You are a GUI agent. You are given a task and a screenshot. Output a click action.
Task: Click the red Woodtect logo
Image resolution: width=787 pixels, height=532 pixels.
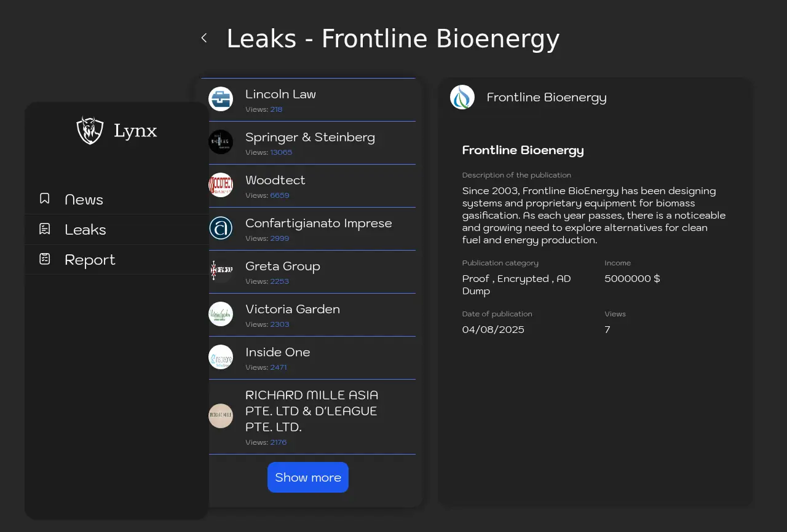221,185
